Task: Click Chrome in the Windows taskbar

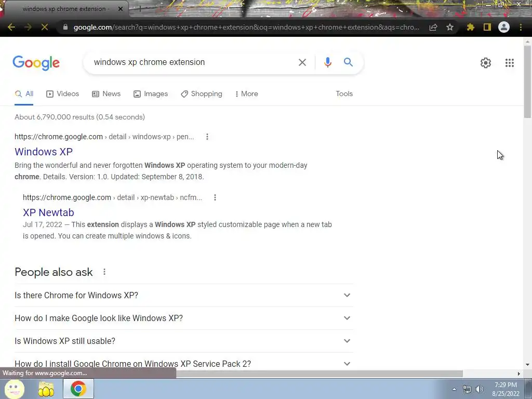Action: pyautogui.click(x=78, y=389)
